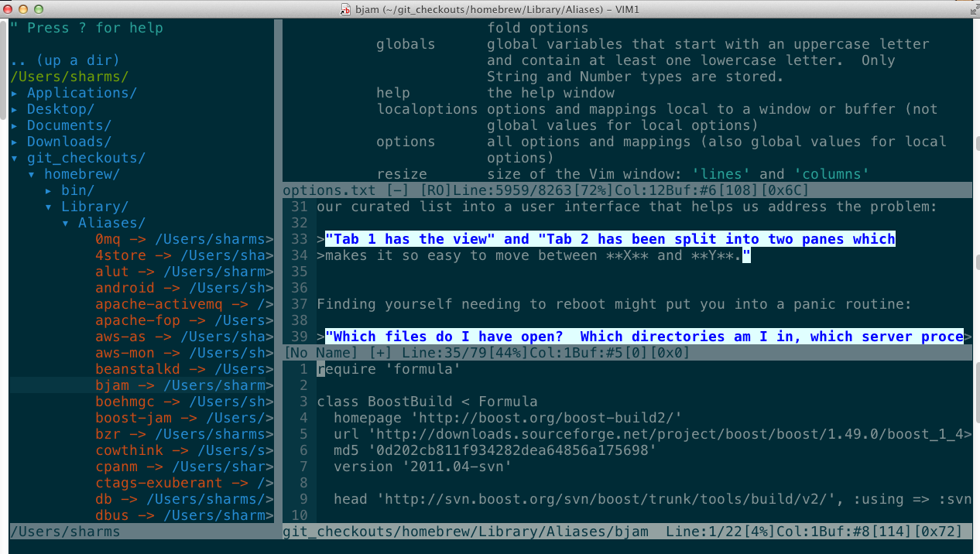Image resolution: width=980 pixels, height=554 pixels.
Task: Expand the bin/ folder in the tree
Action: coord(49,190)
